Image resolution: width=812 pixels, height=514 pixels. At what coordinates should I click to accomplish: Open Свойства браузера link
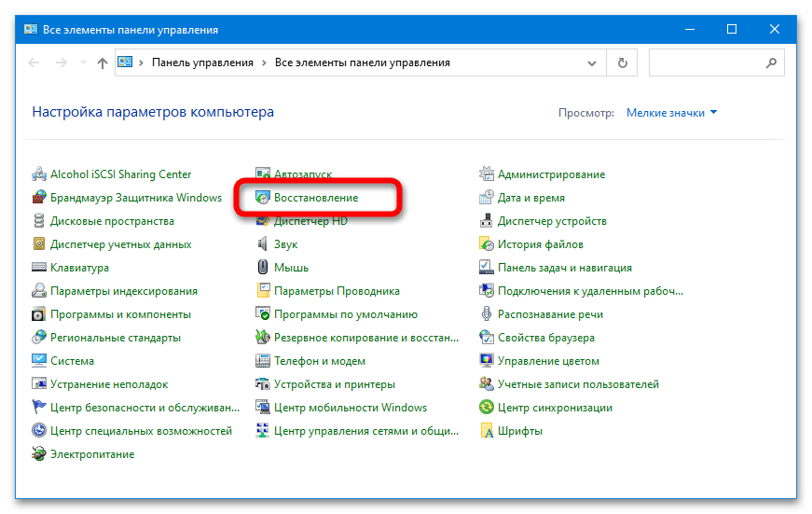(546, 338)
